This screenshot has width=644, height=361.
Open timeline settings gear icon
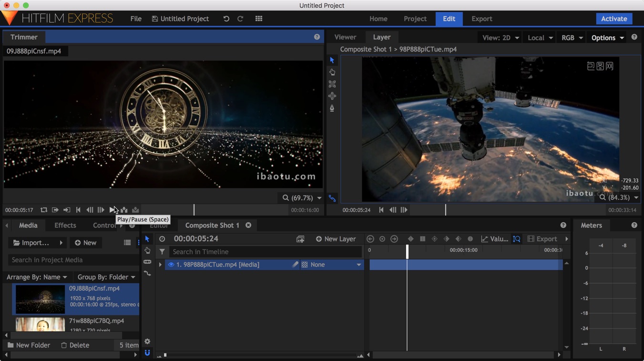tap(147, 341)
